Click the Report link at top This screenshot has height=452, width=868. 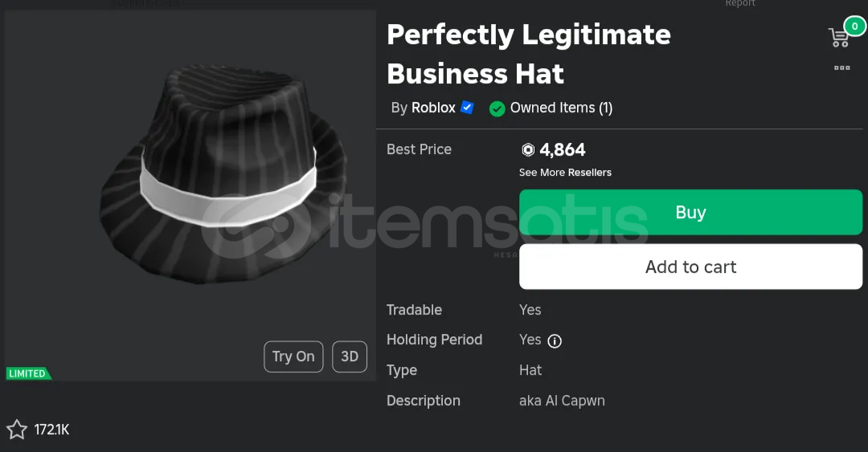740,3
